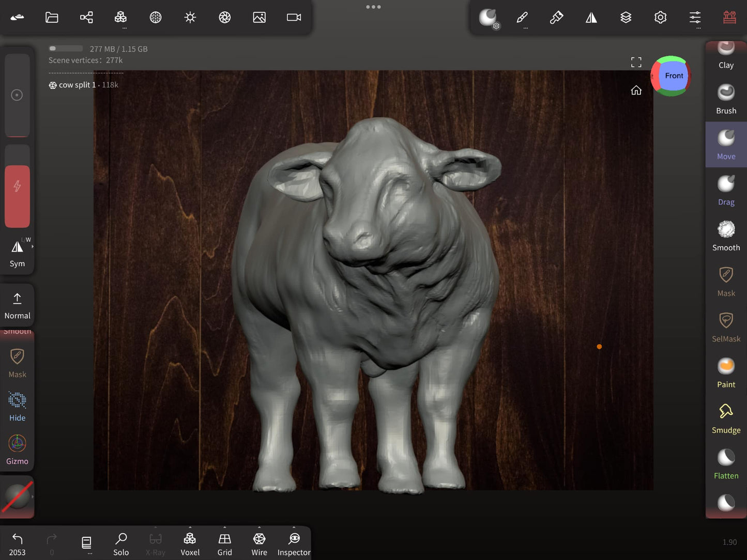
Task: Toggle Sym symmetry on the left panel
Action: [x=17, y=253]
